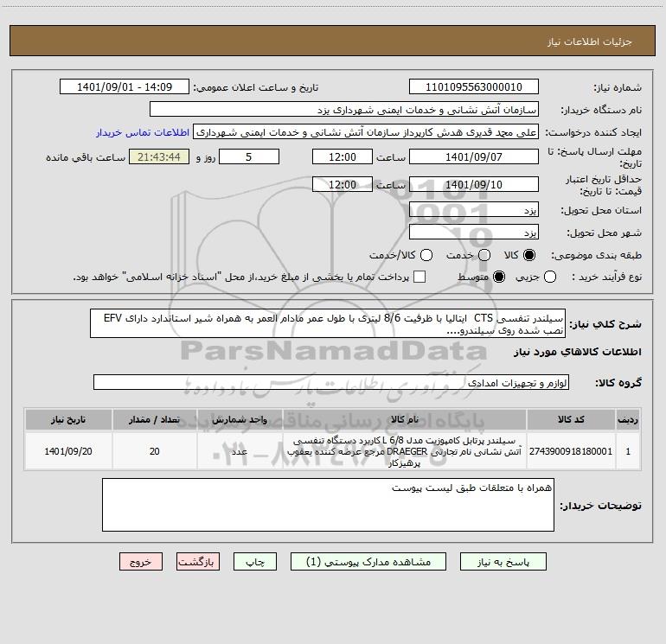This screenshot has height=644, width=666.
Task: Click the پاسخ به نیاز button
Action: tap(503, 562)
